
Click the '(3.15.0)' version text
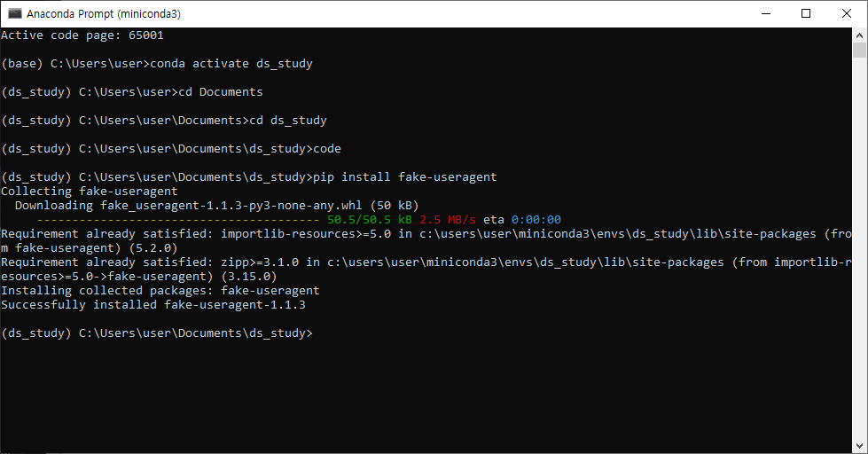coord(248,277)
